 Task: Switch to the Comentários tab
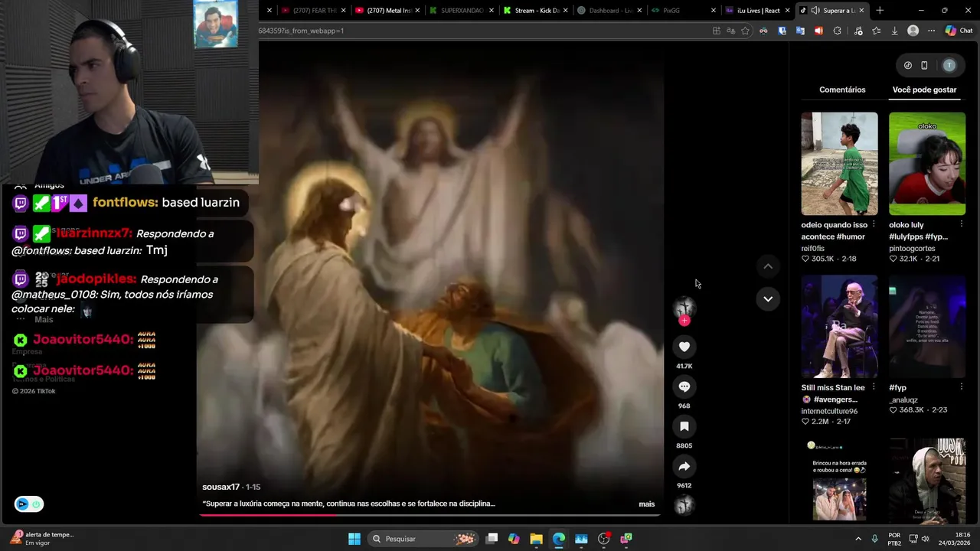[x=842, y=90]
